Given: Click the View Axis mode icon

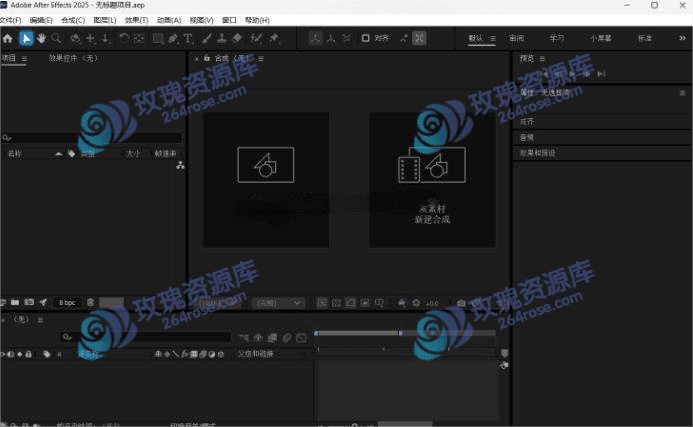Looking at the screenshot, I should [346, 38].
